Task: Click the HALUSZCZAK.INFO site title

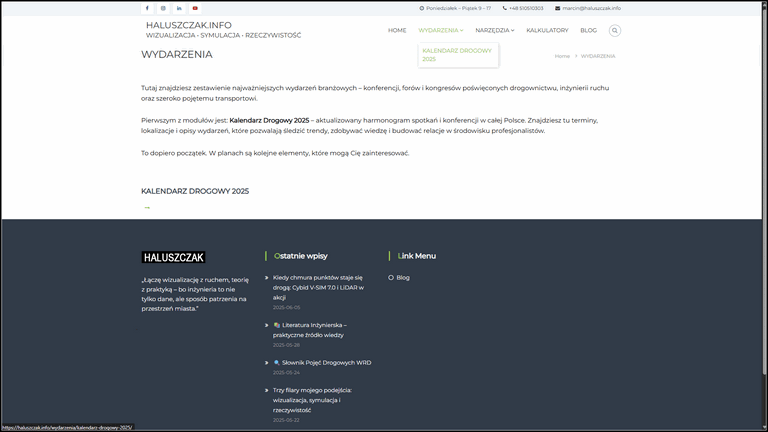Action: pos(189,24)
